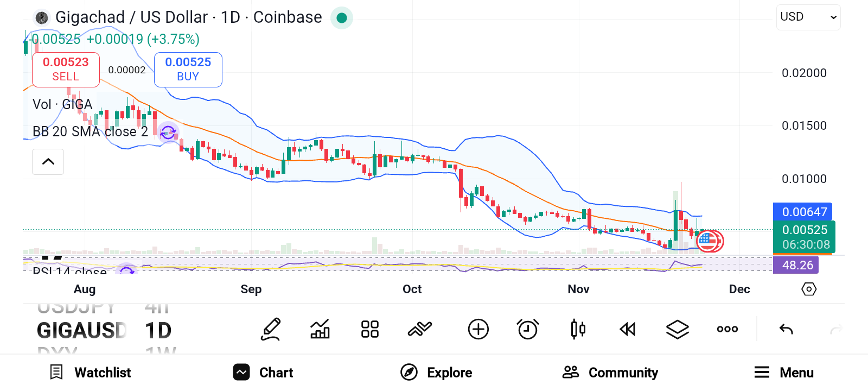Screen dimensions: 868x391
Task: Click the 0.00525 BUY button
Action: (188, 70)
